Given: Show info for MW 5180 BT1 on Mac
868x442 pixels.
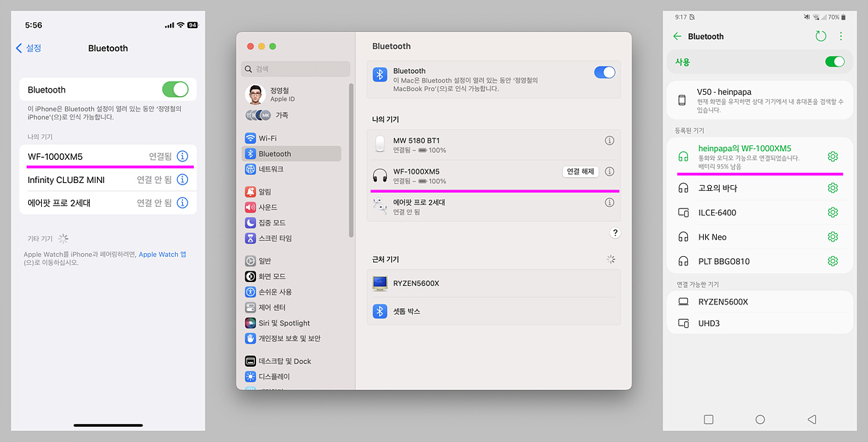Looking at the screenshot, I should (609, 141).
